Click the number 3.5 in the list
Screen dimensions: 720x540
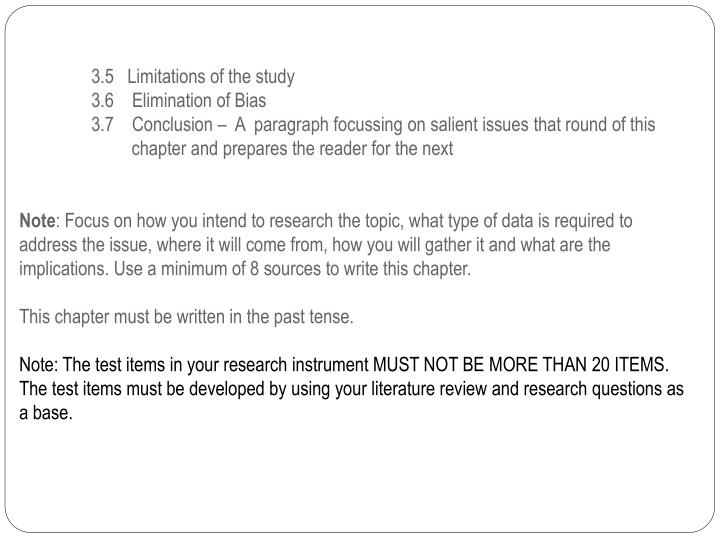tap(102, 77)
